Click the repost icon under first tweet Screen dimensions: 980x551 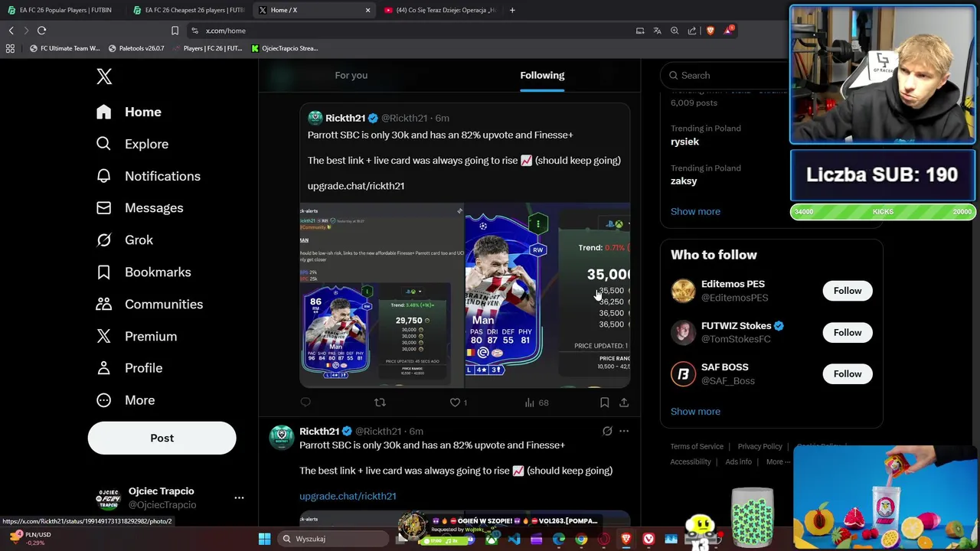pyautogui.click(x=380, y=403)
